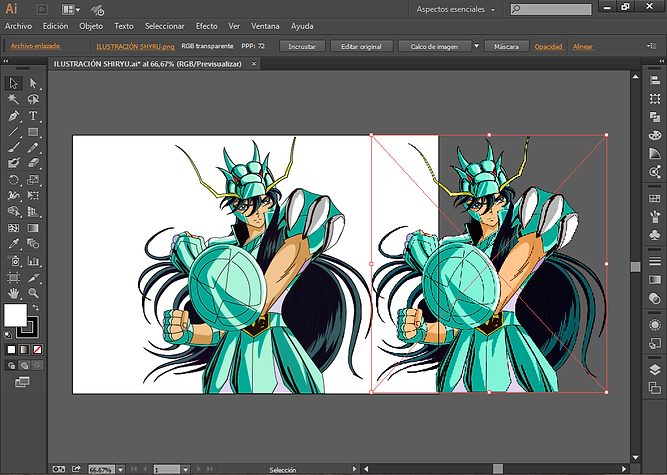Select the Perspective Grid tool

pyautogui.click(x=33, y=211)
